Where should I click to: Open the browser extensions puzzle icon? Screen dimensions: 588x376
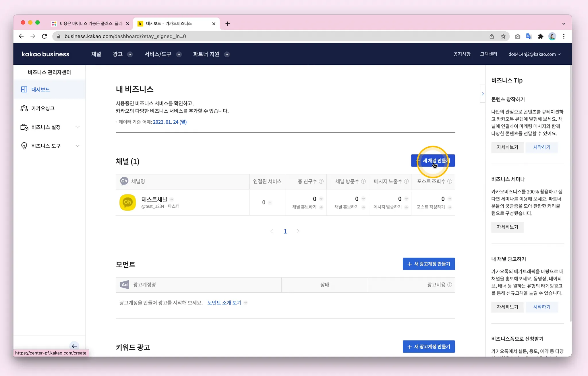(x=541, y=37)
